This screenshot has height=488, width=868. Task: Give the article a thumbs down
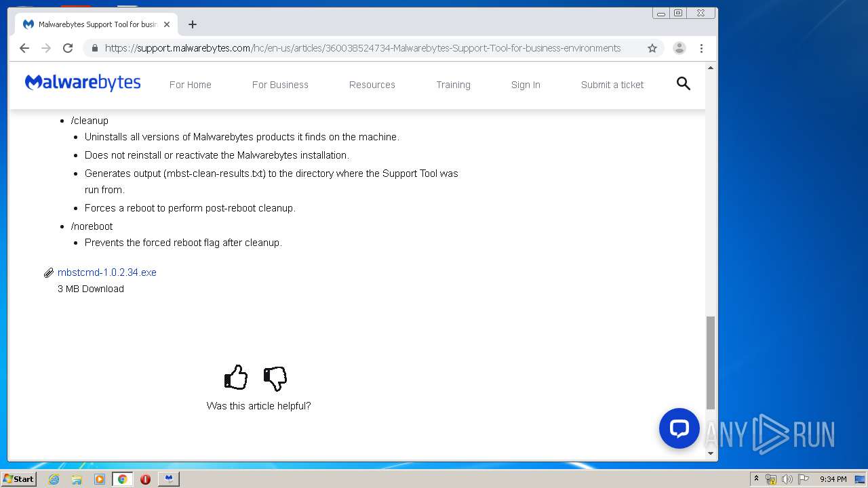275,378
